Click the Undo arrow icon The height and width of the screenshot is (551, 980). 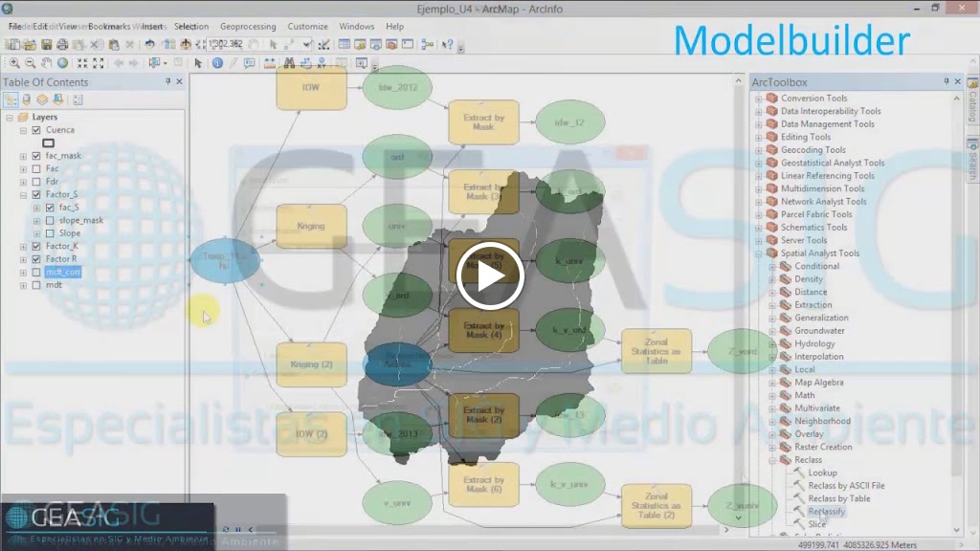149,44
